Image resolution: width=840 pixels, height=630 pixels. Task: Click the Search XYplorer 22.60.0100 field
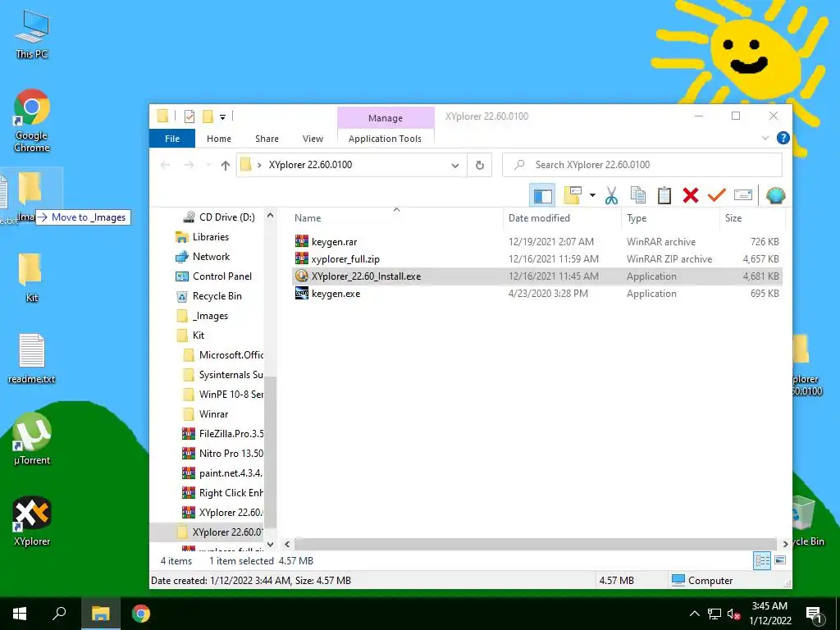tap(641, 165)
